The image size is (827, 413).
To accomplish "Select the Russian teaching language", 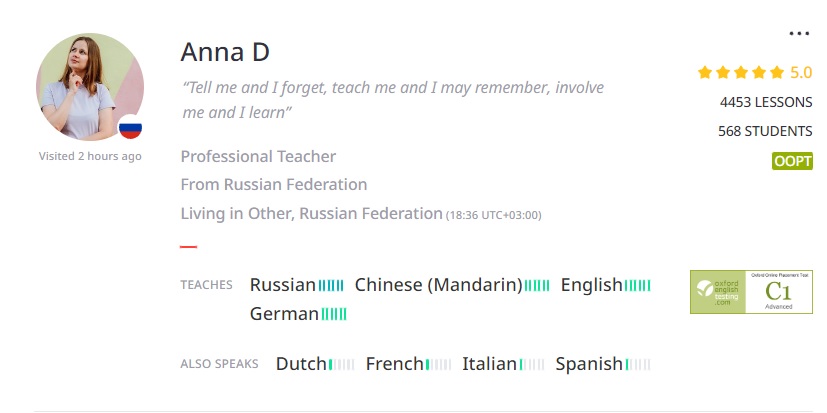I will pos(282,285).
